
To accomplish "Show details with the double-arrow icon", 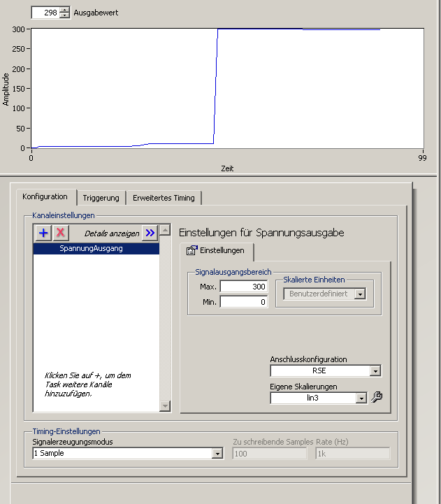I will coord(150,233).
